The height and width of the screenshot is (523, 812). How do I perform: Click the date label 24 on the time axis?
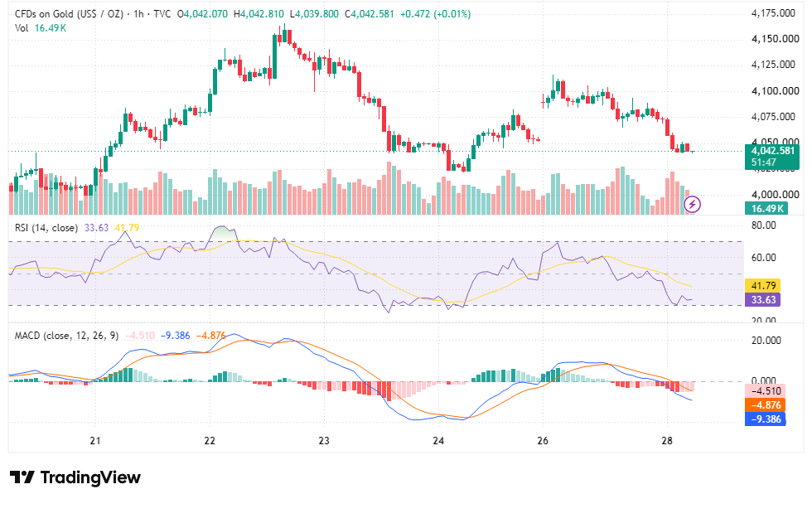438,441
